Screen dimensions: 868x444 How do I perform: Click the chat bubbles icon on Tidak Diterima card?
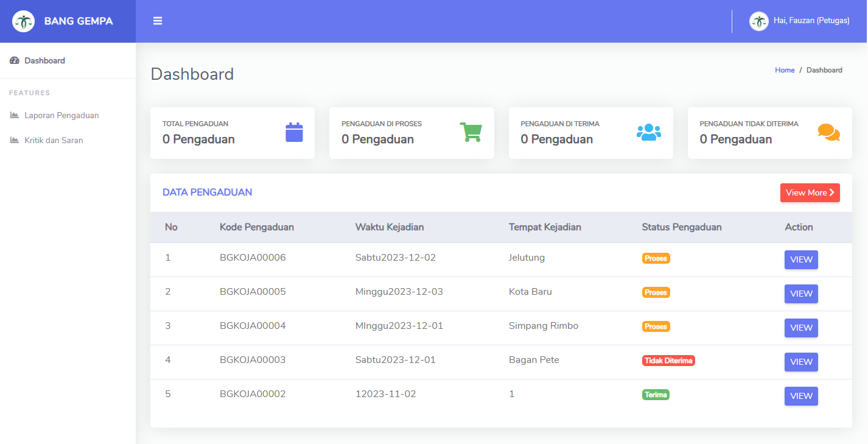tap(828, 132)
